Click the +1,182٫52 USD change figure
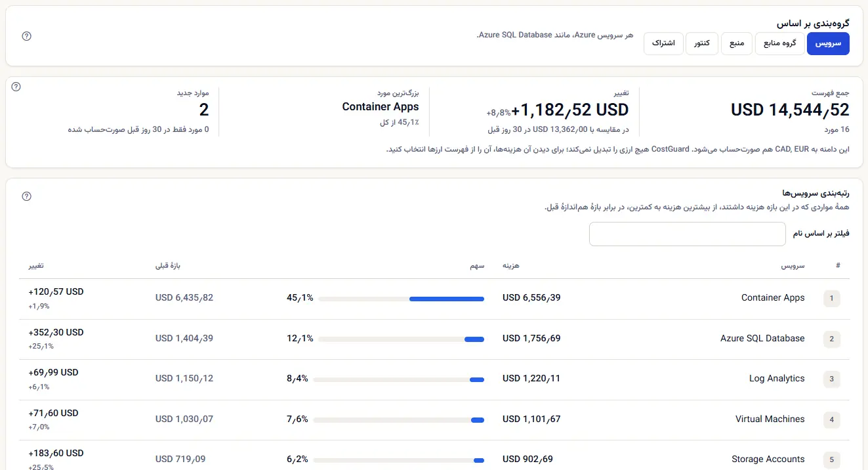 (570, 110)
